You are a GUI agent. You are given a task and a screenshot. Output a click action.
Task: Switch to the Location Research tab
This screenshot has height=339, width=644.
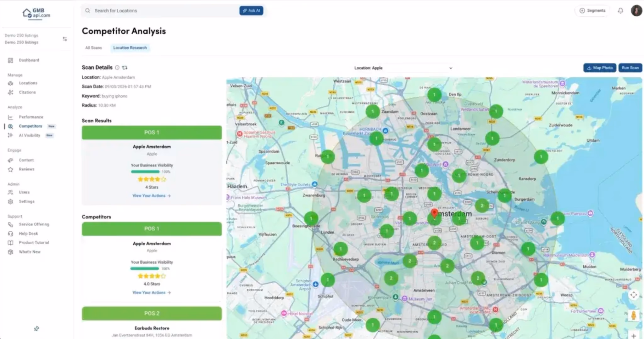tap(130, 48)
